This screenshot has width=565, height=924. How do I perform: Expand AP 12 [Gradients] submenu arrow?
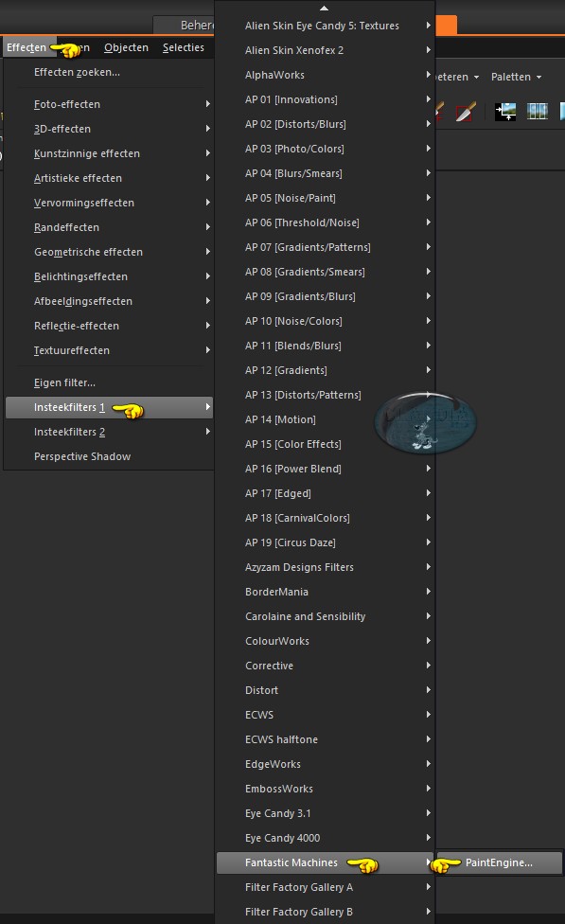(x=429, y=370)
